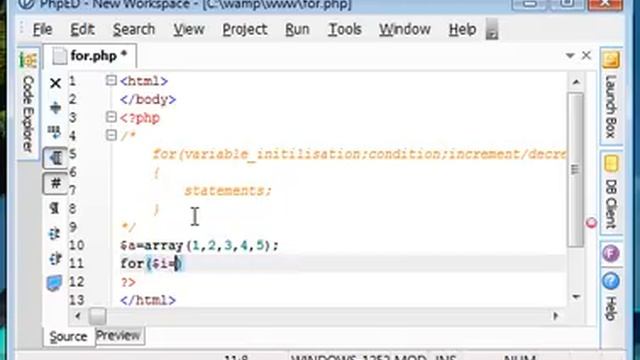This screenshot has height=360, width=640.
Task: Open the Help menu
Action: point(462,29)
